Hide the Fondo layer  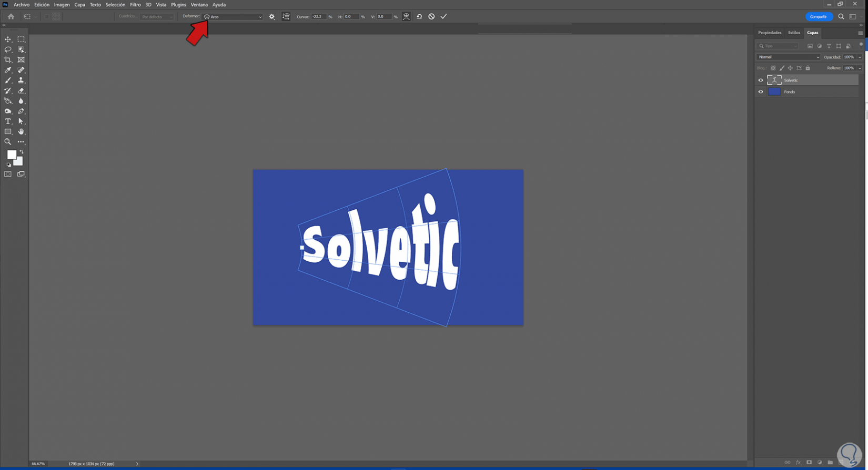761,92
